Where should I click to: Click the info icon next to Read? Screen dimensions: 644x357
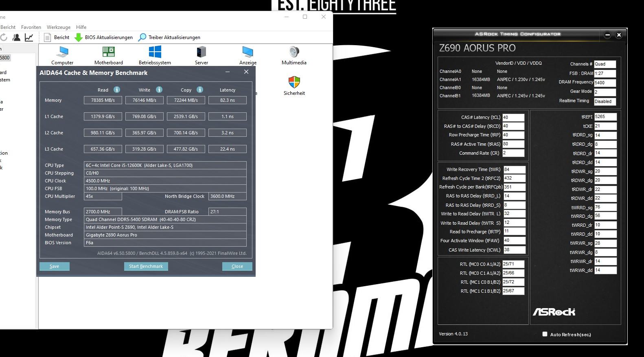pos(117,90)
